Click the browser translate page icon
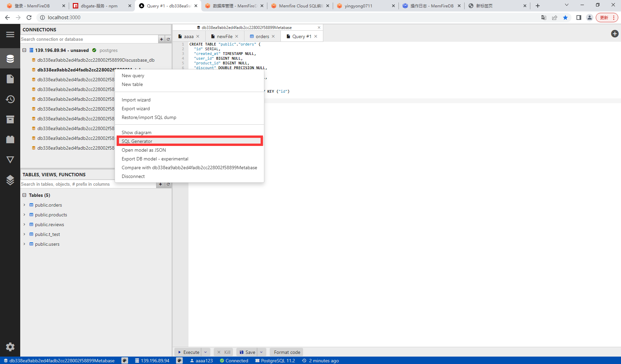621x364 pixels. click(543, 18)
